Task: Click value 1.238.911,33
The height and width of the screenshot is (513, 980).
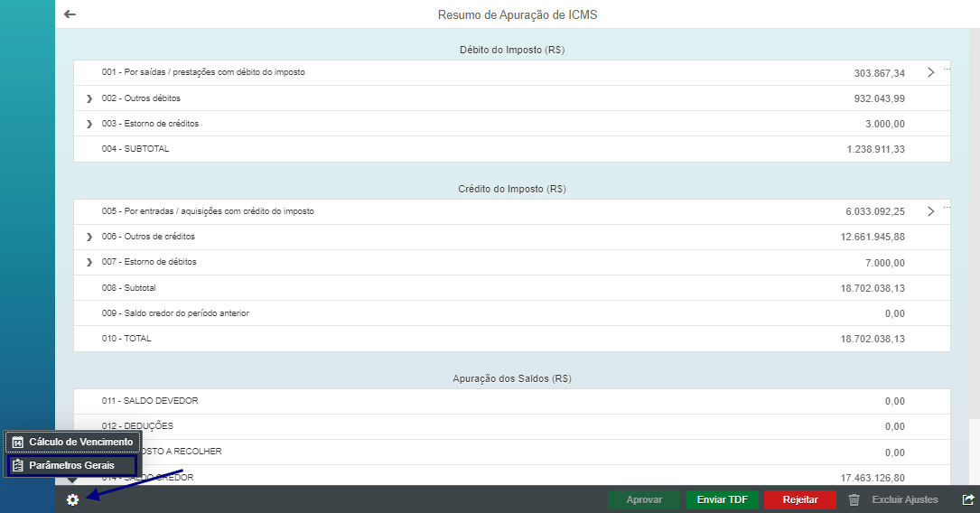Action: (875, 149)
